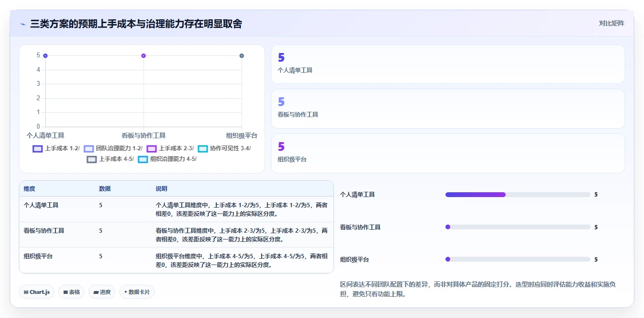644x318 pixels.
Task: Click the 数据卡片 tag chip
Action: click(137, 292)
